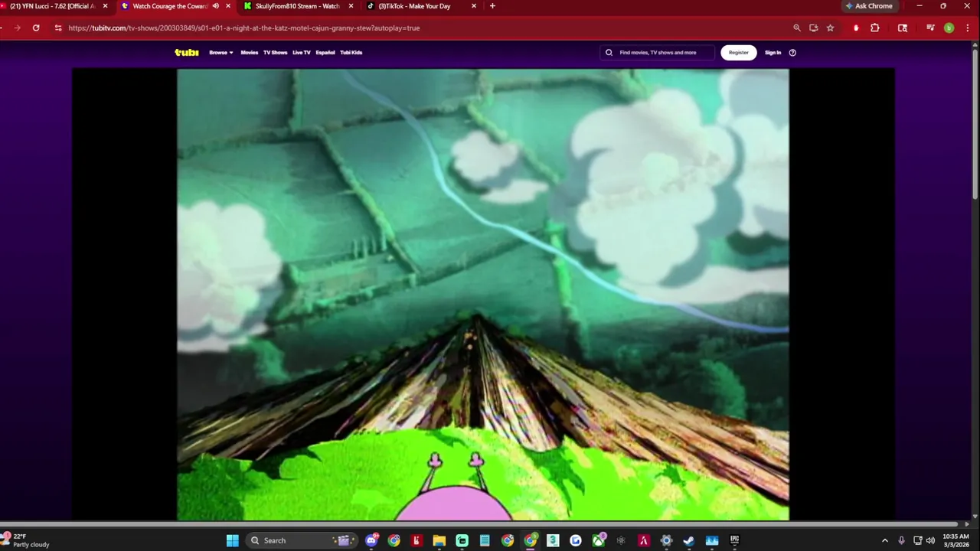Show hidden system tray icons
The image size is (980, 551).
tap(885, 540)
